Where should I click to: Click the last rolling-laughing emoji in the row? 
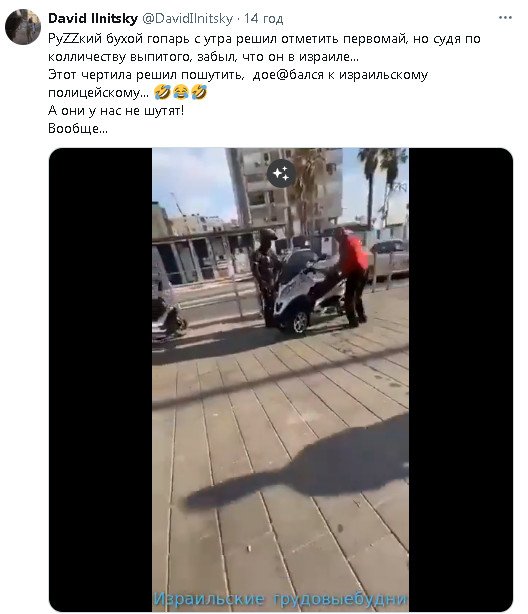(199, 92)
